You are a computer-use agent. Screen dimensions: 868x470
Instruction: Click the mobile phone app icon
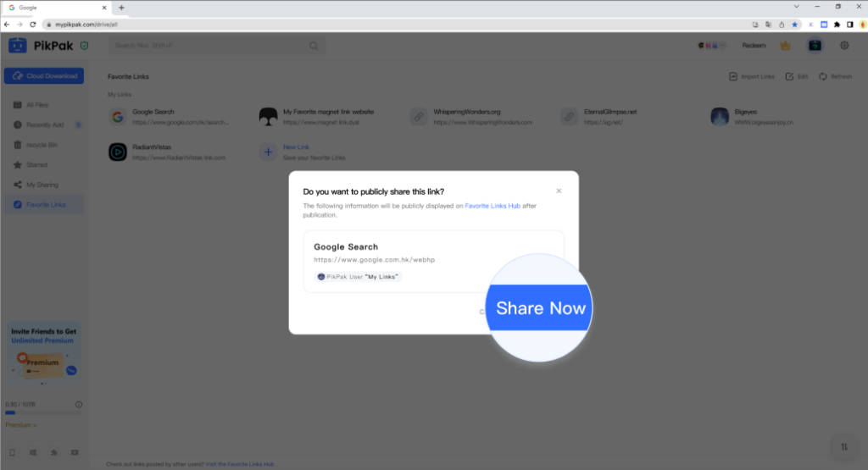coord(12,452)
